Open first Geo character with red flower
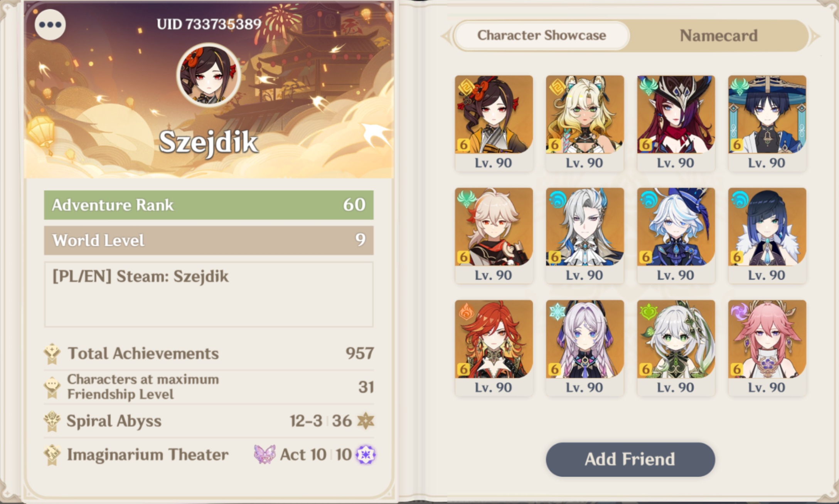Image resolution: width=839 pixels, height=504 pixels. [494, 123]
